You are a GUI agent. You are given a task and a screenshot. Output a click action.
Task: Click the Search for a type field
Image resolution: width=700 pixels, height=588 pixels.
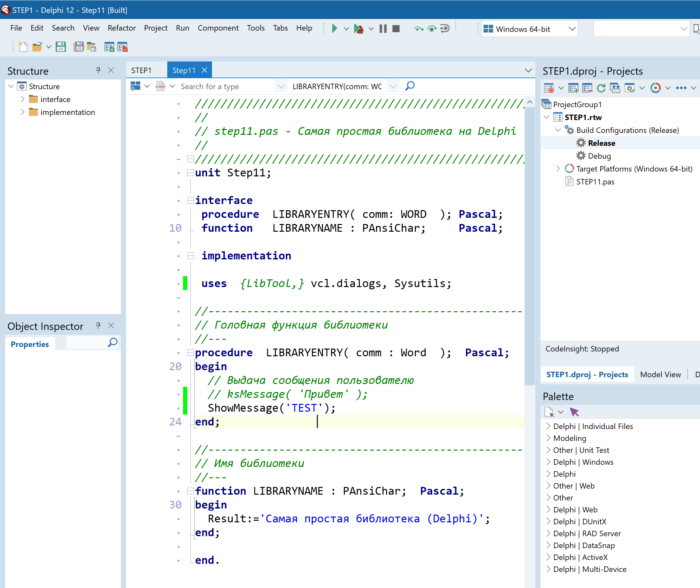tap(227, 87)
